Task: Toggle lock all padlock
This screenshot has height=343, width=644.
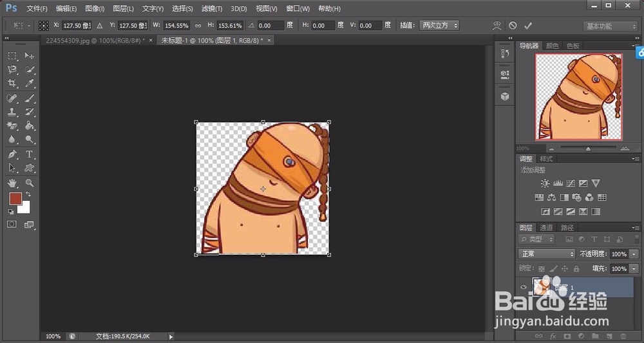Action: click(x=576, y=269)
